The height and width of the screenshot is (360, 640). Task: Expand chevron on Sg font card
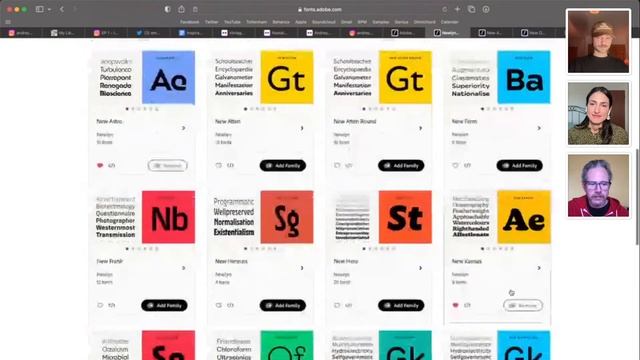[302, 268]
